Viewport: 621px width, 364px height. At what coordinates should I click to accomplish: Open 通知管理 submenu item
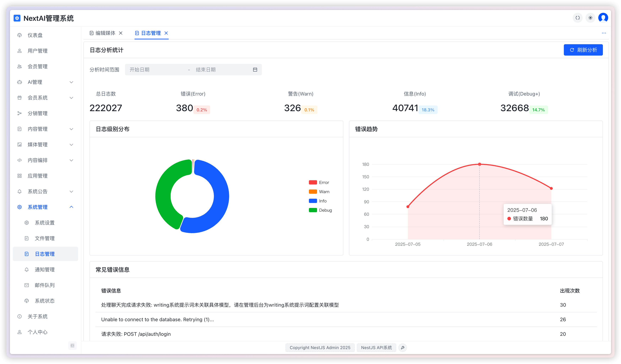[x=45, y=270]
